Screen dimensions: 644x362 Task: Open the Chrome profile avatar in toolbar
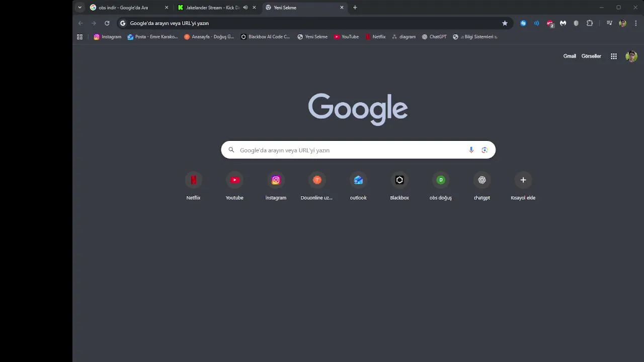[x=623, y=23]
